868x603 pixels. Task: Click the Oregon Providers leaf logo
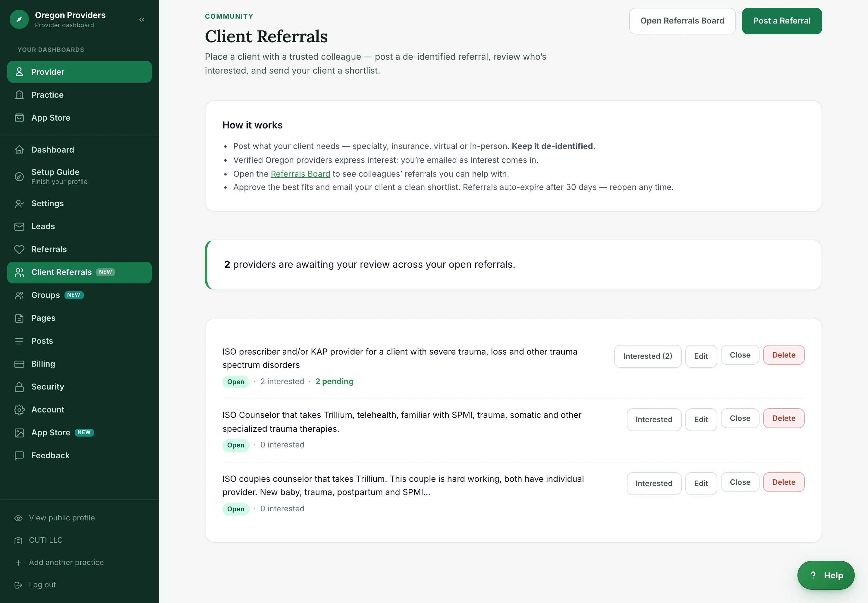(x=19, y=19)
